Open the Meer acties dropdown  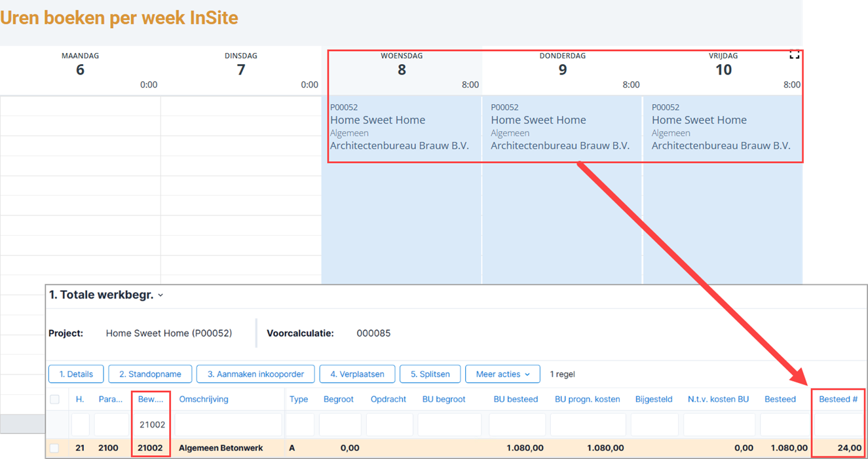pos(502,374)
